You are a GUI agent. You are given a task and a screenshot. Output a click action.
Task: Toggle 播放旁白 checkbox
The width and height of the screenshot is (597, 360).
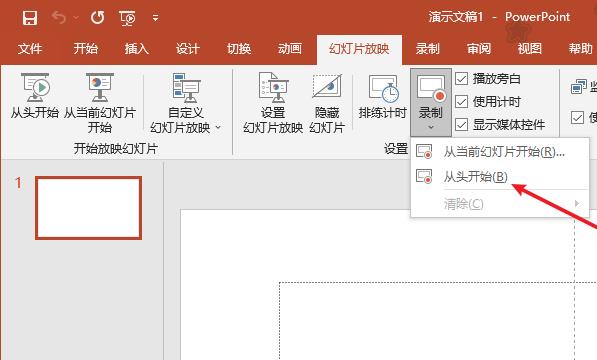pyautogui.click(x=461, y=79)
